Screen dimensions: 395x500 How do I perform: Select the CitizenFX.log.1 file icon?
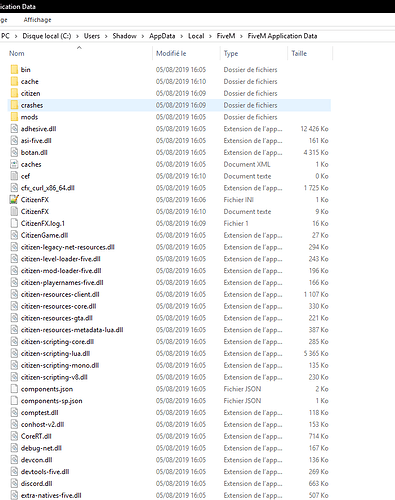click(14, 223)
